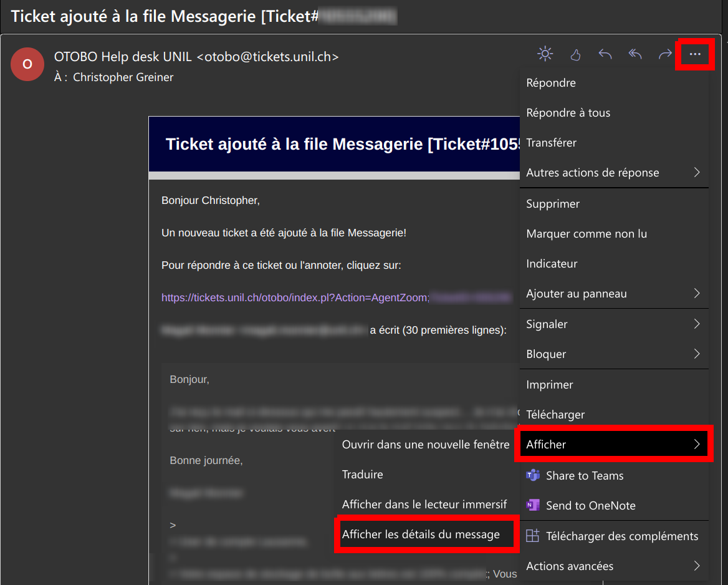
Task: Choose Ouvrir dans une nouvelle fenêtre
Action: pyautogui.click(x=426, y=445)
